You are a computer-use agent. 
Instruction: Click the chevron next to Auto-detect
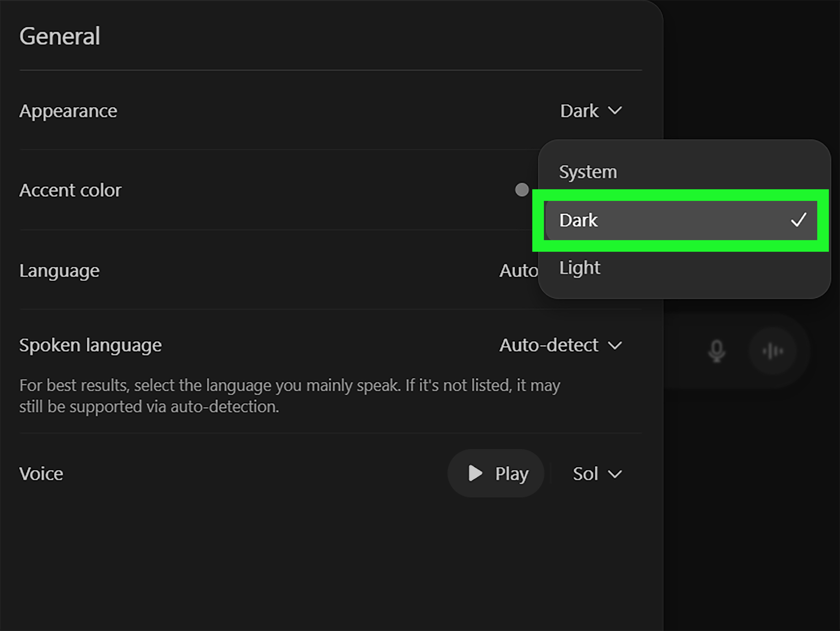tap(615, 346)
